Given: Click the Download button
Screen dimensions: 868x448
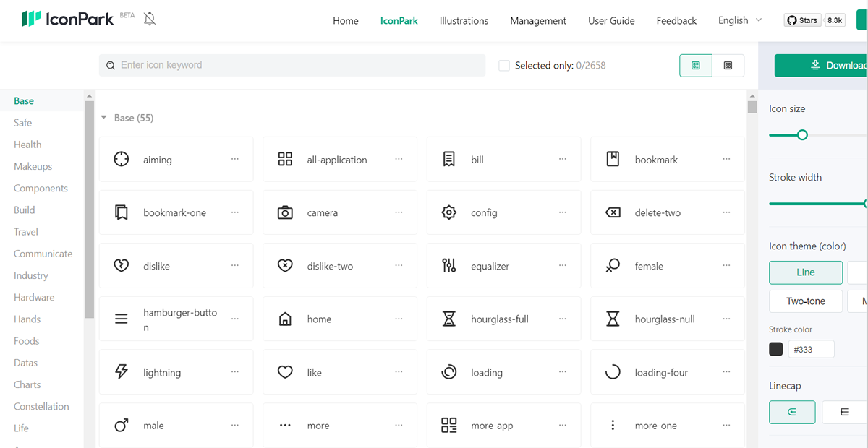Looking at the screenshot, I should [821, 65].
